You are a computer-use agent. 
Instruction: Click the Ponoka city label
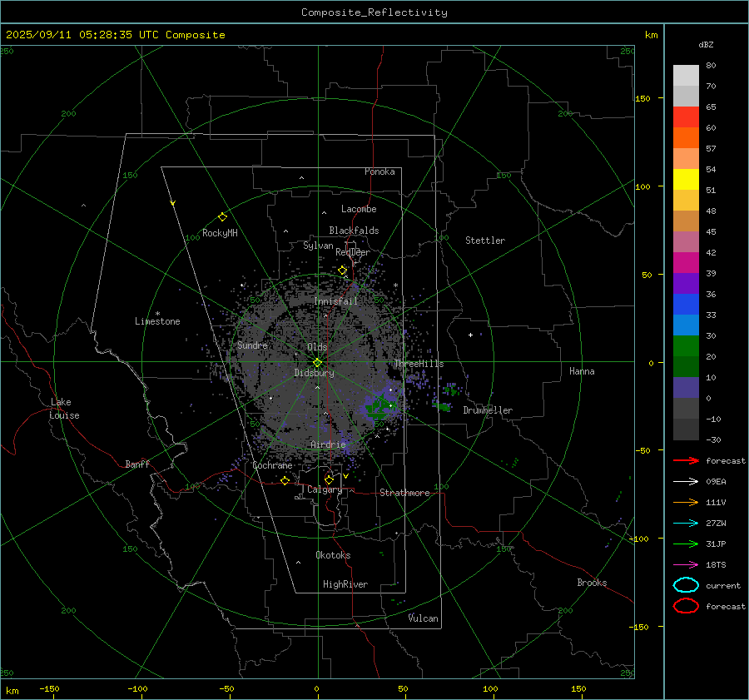click(379, 171)
